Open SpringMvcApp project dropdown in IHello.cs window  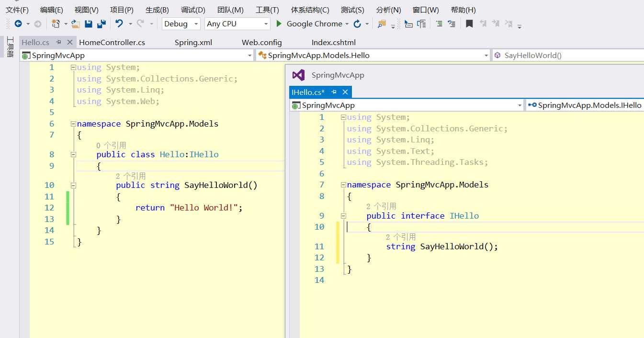407,105
